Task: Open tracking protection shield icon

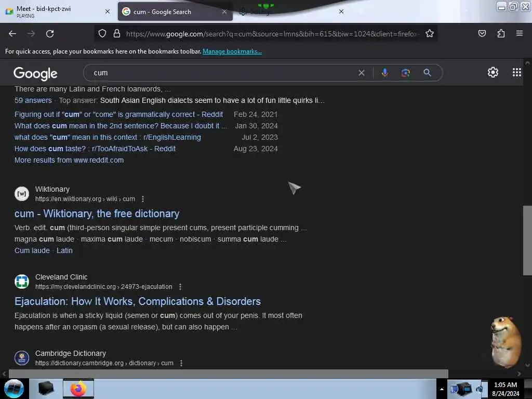Action: (102, 33)
